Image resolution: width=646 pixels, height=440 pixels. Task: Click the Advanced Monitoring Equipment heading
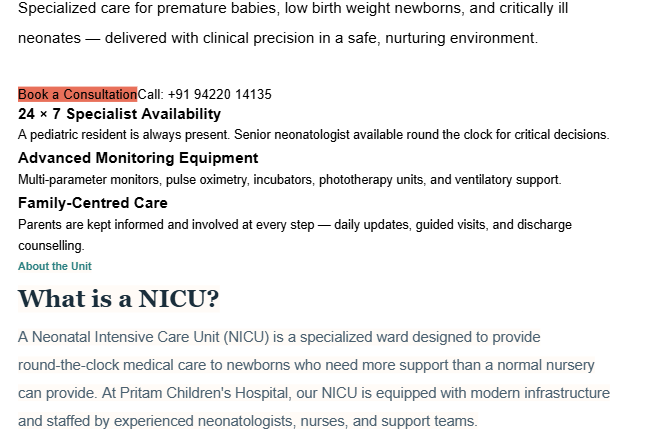[138, 158]
